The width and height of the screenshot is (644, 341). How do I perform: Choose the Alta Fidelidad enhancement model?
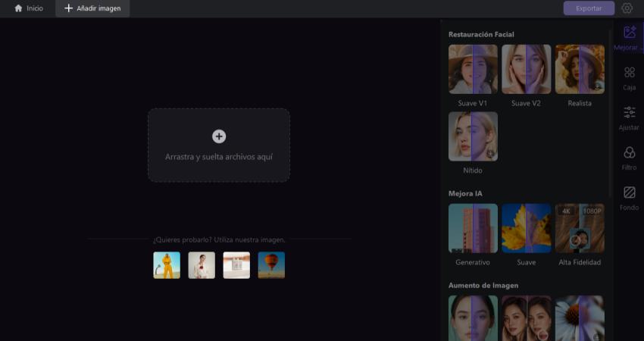579,228
